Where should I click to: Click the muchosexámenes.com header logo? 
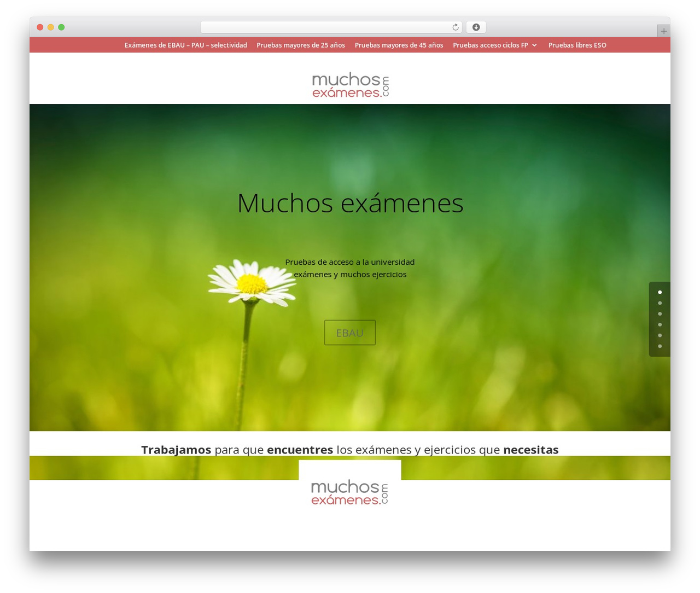tap(350, 85)
